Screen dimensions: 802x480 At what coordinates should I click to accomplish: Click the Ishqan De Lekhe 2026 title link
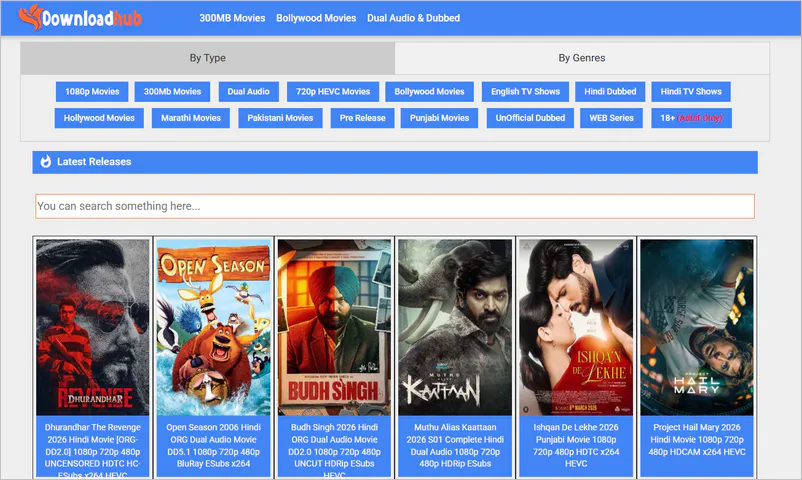click(576, 445)
